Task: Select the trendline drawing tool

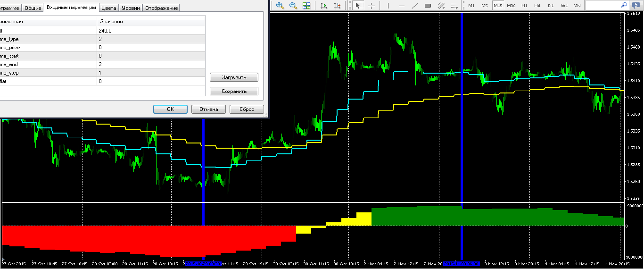Action: [414, 6]
